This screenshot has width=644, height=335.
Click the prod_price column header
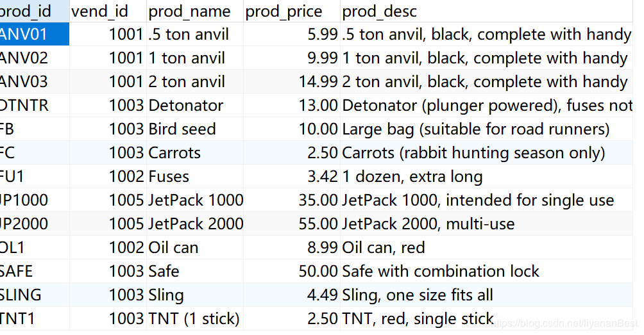pyautogui.click(x=284, y=11)
